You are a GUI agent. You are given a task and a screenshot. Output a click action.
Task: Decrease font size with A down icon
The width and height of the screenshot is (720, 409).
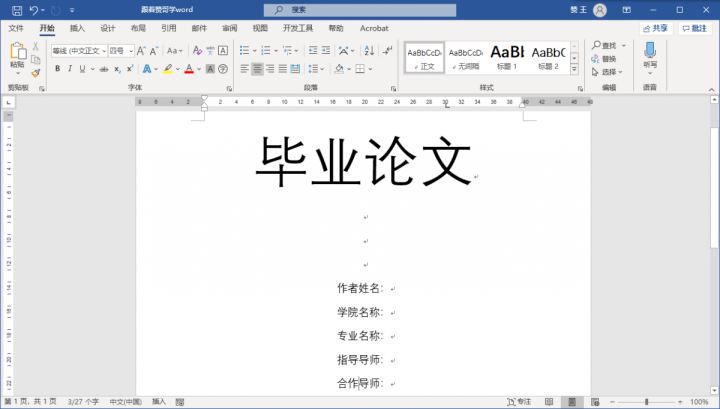[154, 50]
